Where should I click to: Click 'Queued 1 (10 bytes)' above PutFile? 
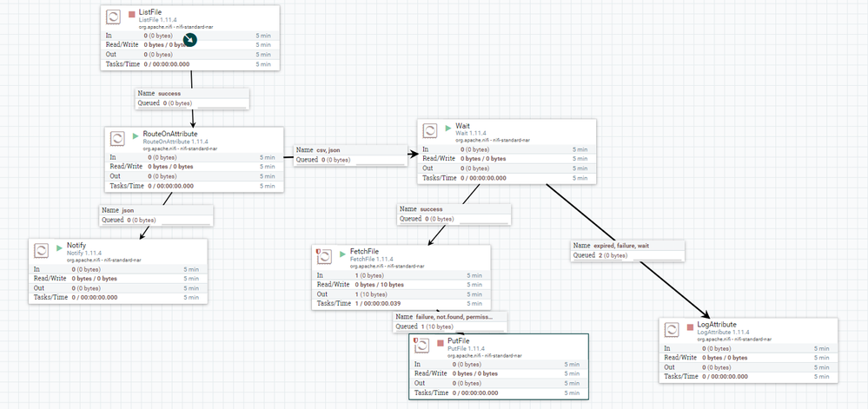424,327
